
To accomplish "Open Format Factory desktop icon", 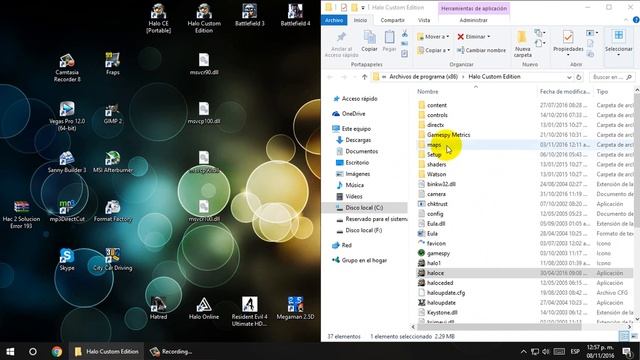I will tap(113, 211).
